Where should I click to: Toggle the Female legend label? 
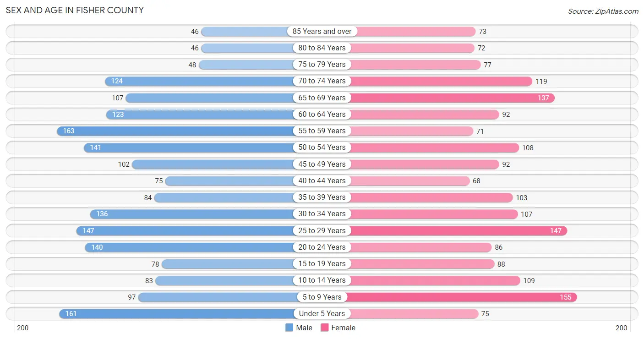(344, 328)
